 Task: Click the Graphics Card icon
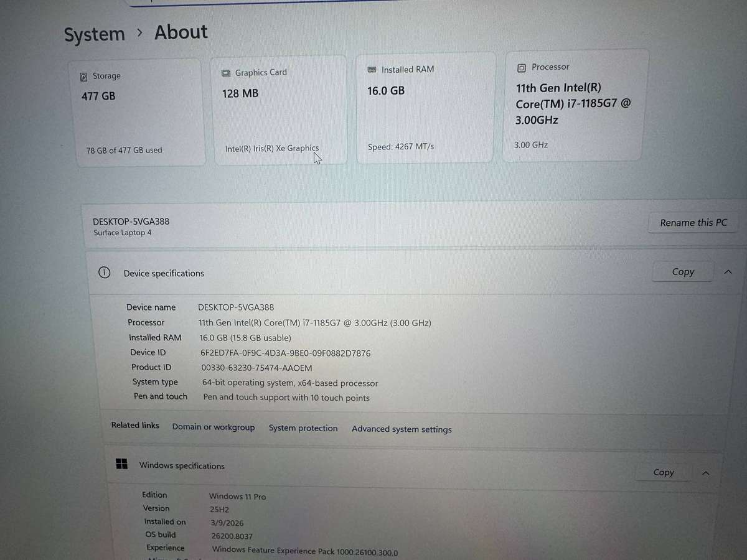coord(225,73)
